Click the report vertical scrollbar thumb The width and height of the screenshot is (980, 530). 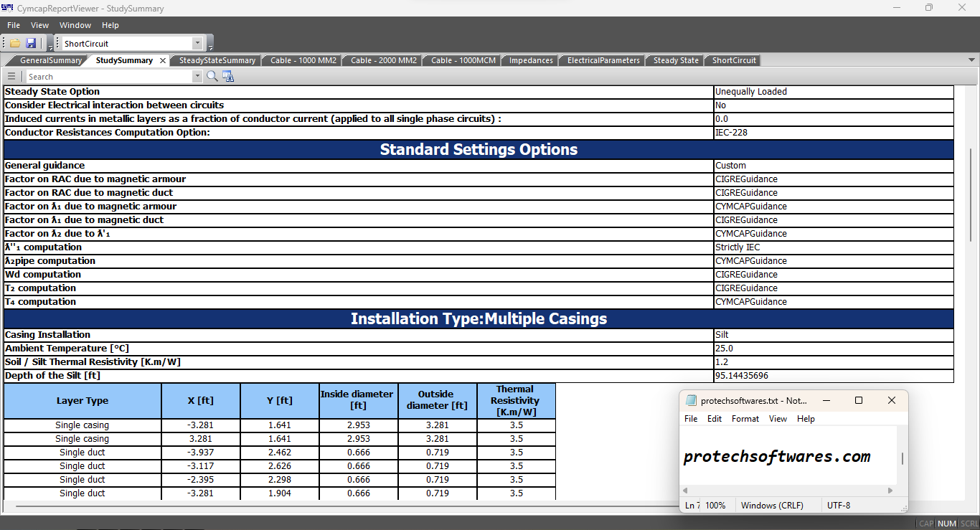coord(971,194)
